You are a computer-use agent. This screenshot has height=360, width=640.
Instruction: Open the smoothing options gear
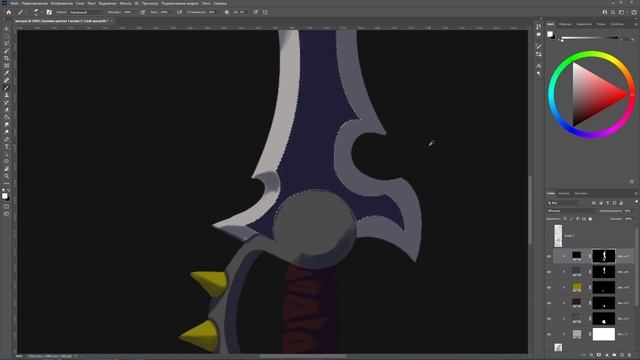click(x=227, y=12)
